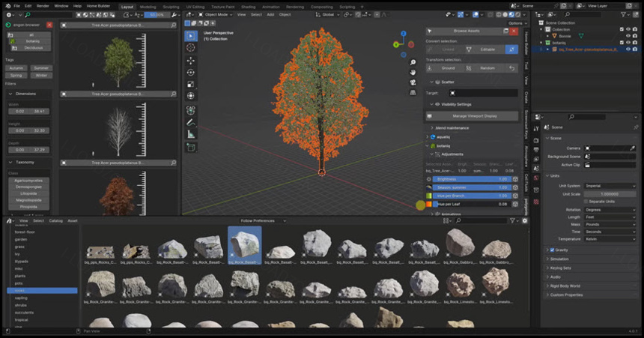This screenshot has width=644, height=338.
Task: Click the CAD tool icon
Action: pyautogui.click(x=190, y=109)
